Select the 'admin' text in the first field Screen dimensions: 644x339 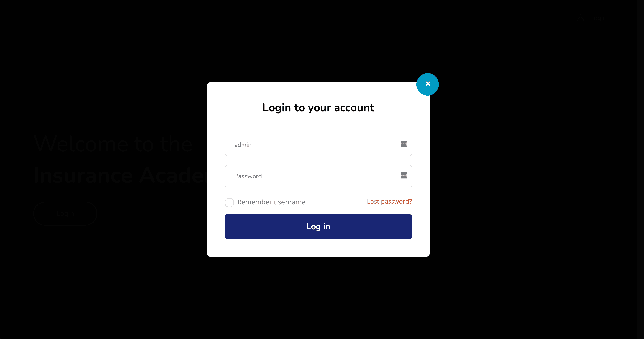[243, 145]
